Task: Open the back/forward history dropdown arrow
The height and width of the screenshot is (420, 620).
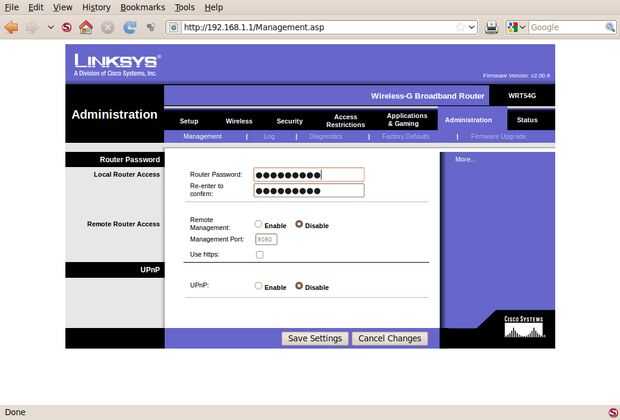Action: pyautogui.click(x=51, y=27)
